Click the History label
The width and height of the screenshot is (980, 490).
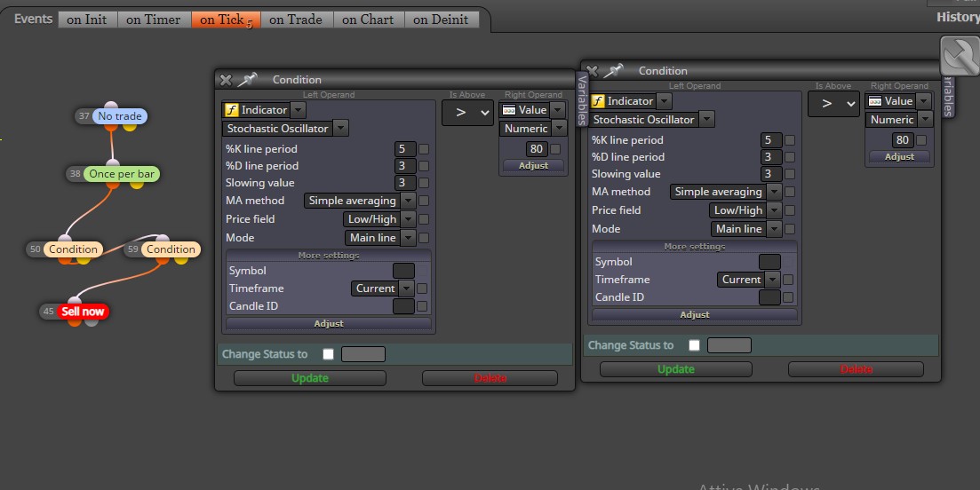pos(958,17)
